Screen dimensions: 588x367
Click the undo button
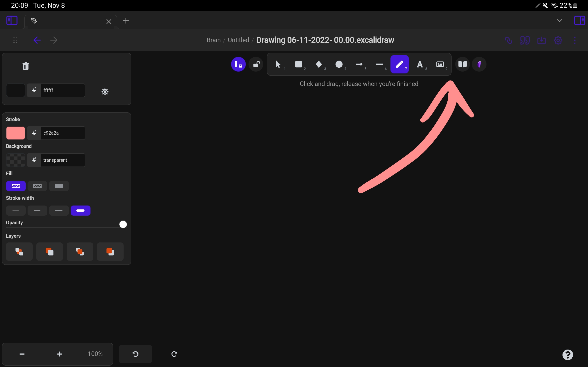135,354
